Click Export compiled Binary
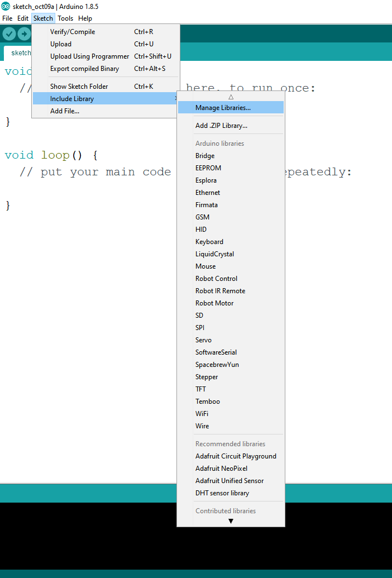 (84, 69)
